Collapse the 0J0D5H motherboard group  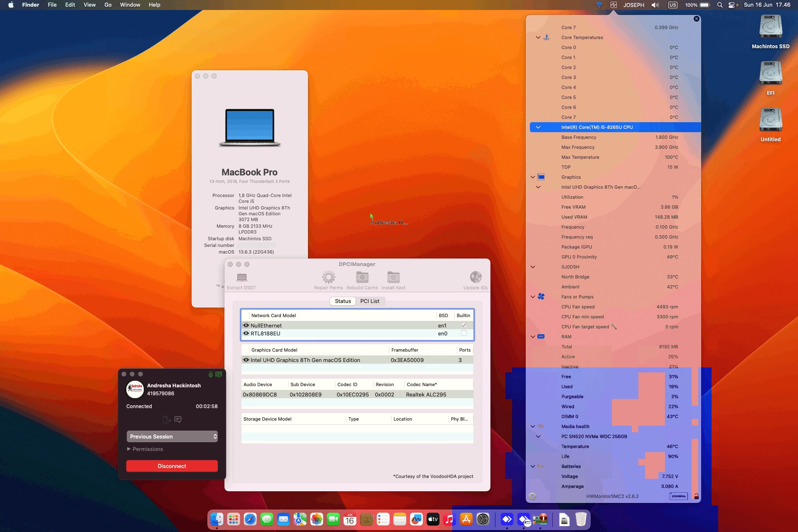533,267
